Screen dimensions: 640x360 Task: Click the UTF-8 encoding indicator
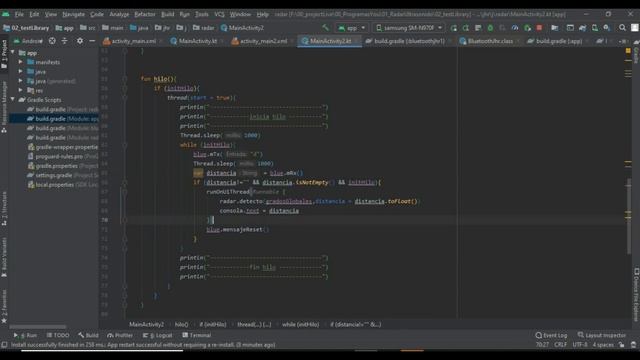pyautogui.click(x=580, y=345)
